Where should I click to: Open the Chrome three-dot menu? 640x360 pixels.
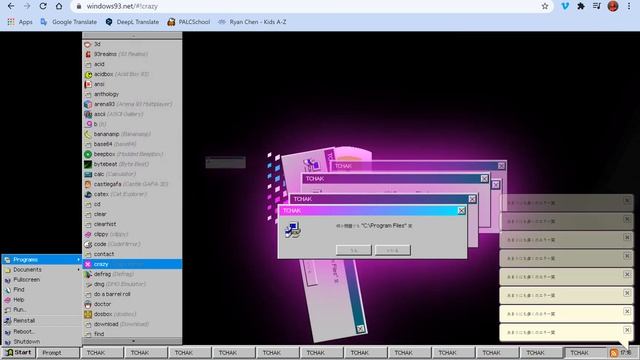click(x=629, y=6)
